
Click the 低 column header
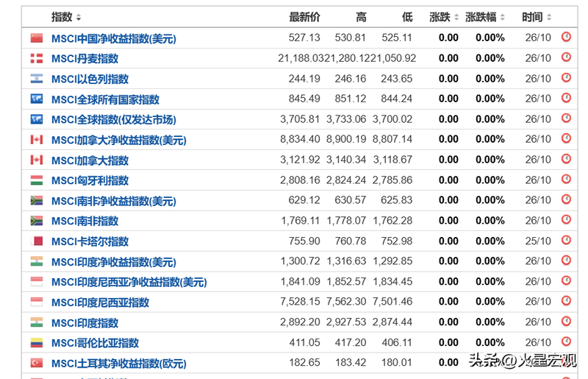tap(407, 17)
